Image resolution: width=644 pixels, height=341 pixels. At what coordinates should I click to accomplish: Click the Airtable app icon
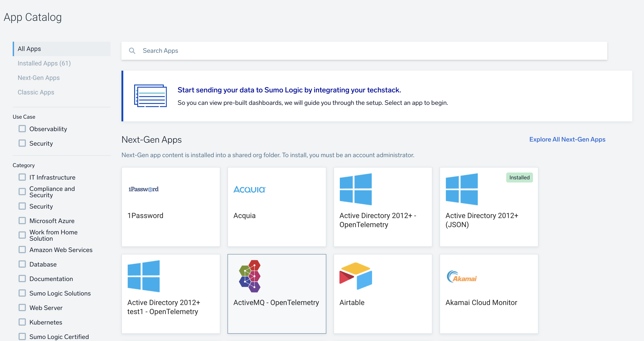(x=356, y=276)
